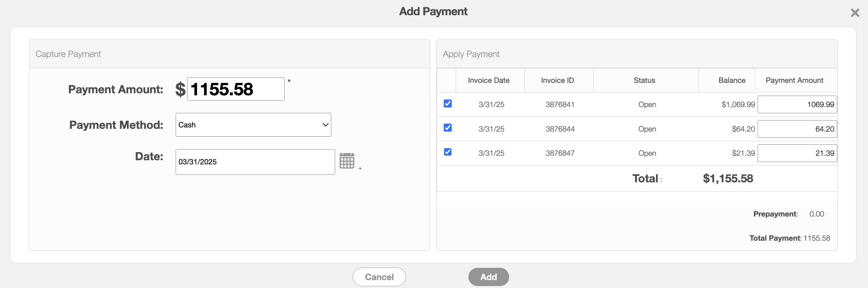The image size is (868, 288).
Task: Close the Add Payment dialog
Action: click(x=855, y=13)
